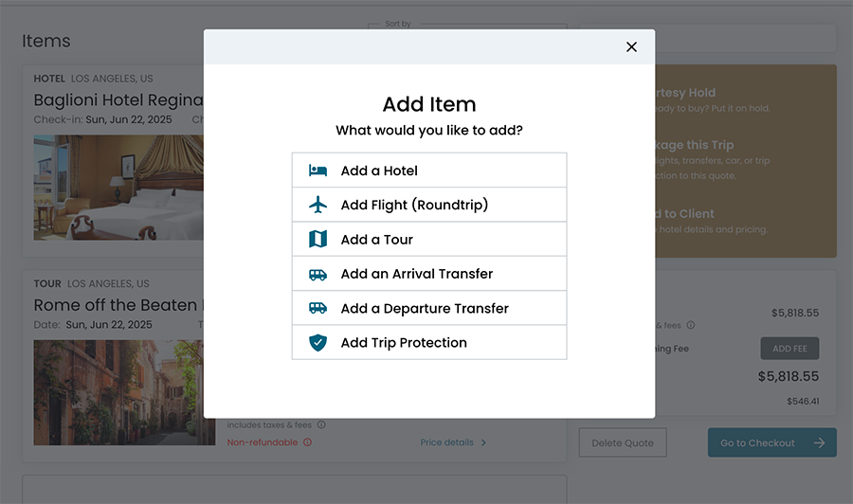The image size is (853, 504).
Task: Click the info icon next to includes taxes & fees
Action: (x=321, y=425)
